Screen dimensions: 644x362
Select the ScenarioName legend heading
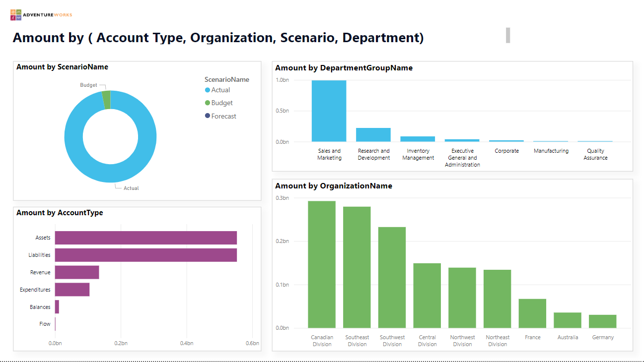click(226, 79)
